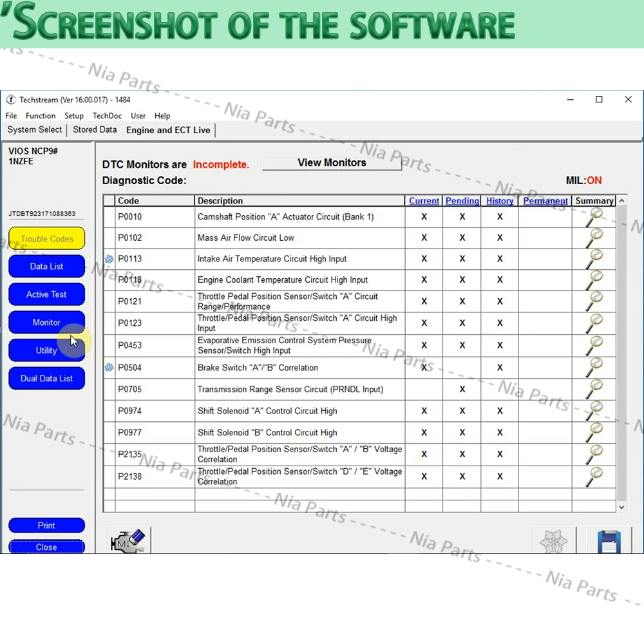The width and height of the screenshot is (644, 644).
Task: Click the large snowflake freeze frame button
Action: tap(554, 540)
